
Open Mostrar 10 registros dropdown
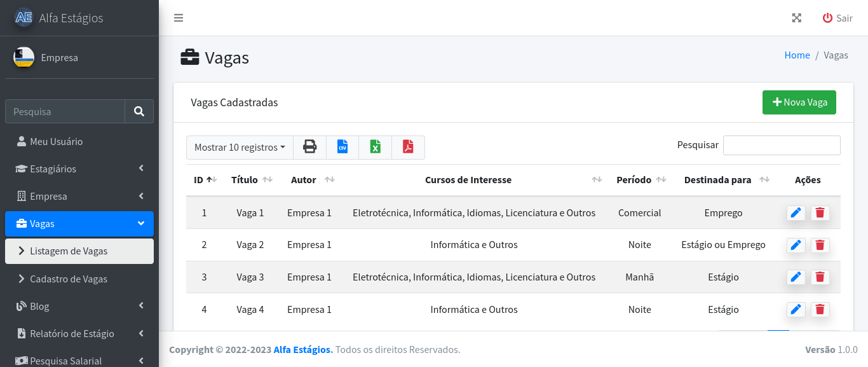pyautogui.click(x=240, y=147)
